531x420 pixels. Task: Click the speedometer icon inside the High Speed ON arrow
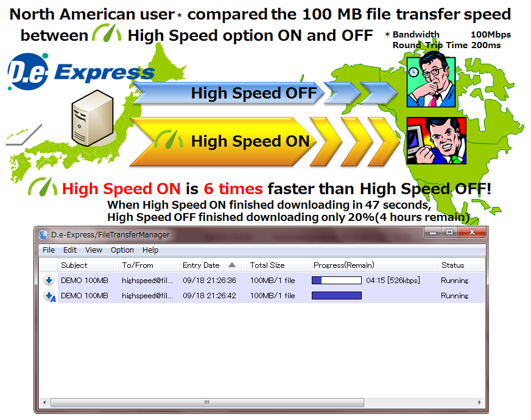[x=169, y=140]
